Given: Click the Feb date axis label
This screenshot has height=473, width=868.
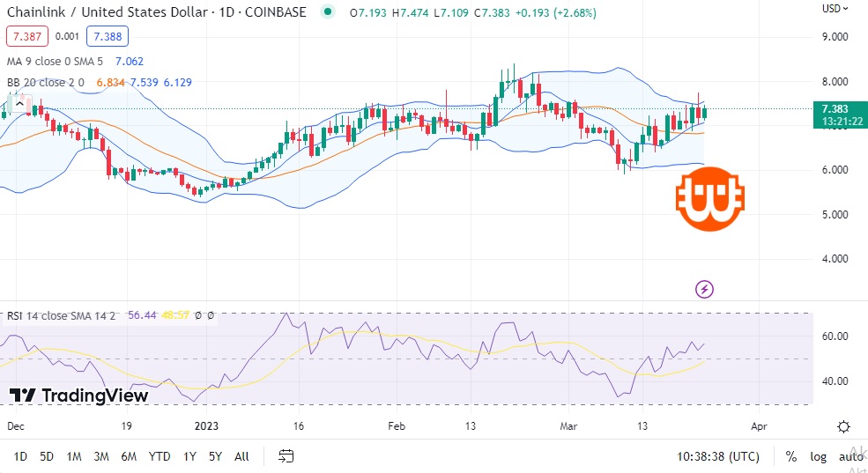Looking at the screenshot, I should tap(397, 426).
